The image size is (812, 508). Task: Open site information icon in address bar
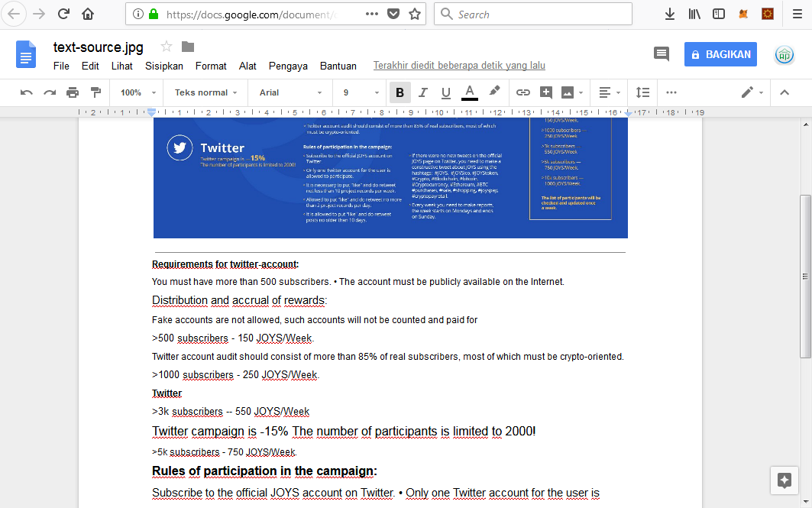tap(138, 14)
